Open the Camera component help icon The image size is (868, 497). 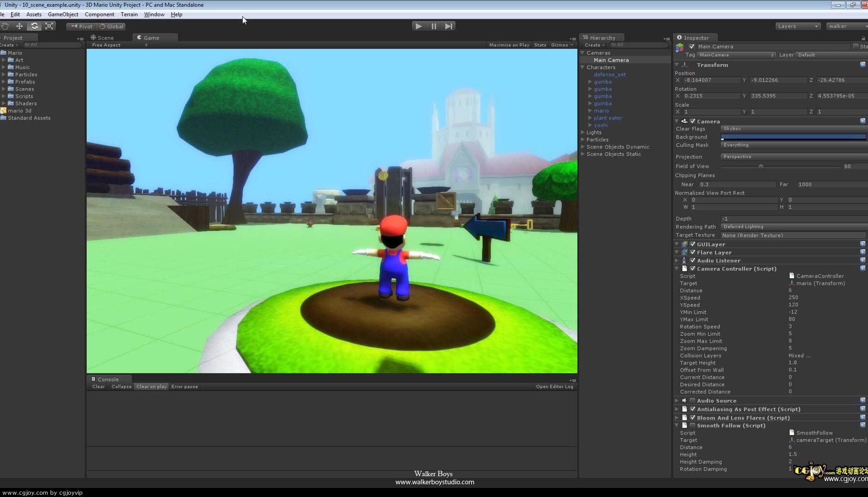[862, 121]
